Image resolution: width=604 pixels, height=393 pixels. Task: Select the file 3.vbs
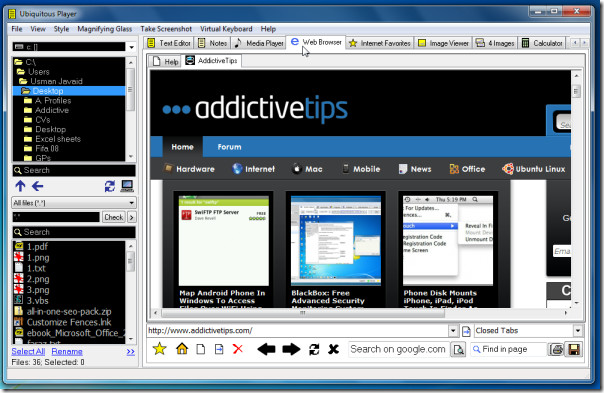[37, 301]
